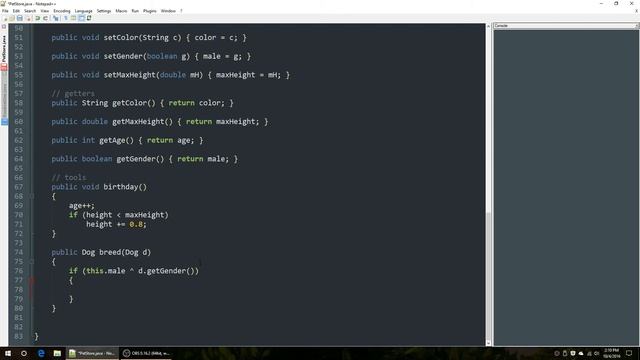This screenshot has width=640, height=360.
Task: Click getMaxHeight() on line 60
Action: click(x=142, y=122)
